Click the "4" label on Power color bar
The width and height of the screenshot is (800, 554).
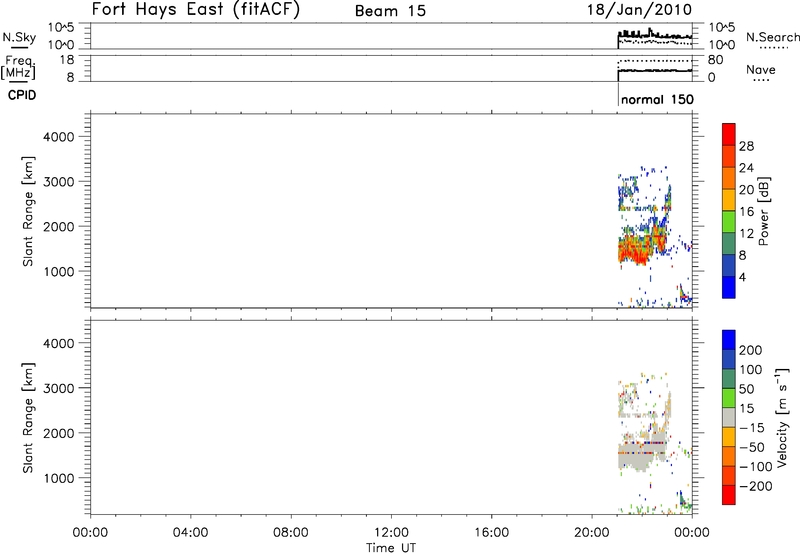(x=742, y=277)
